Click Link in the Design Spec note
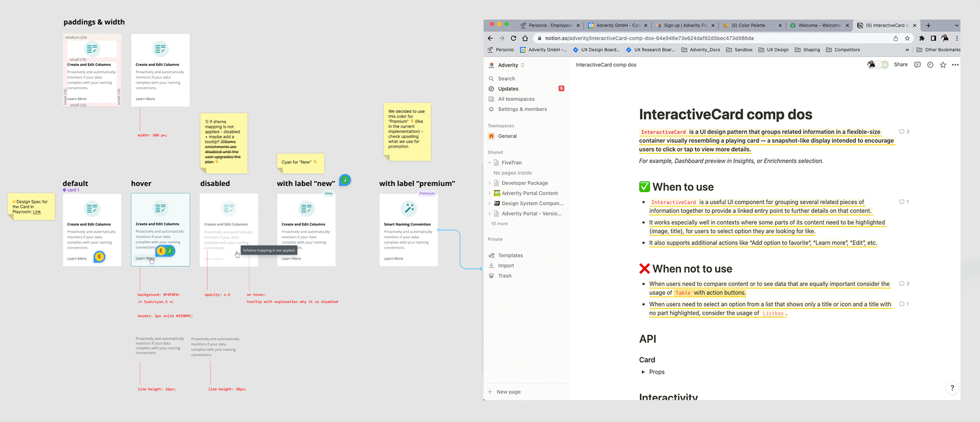 (x=37, y=212)
